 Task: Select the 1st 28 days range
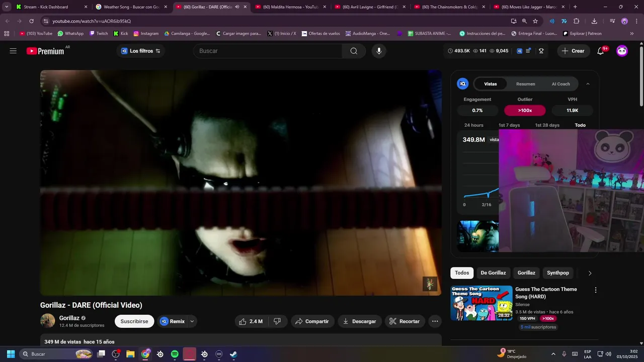pos(547,125)
